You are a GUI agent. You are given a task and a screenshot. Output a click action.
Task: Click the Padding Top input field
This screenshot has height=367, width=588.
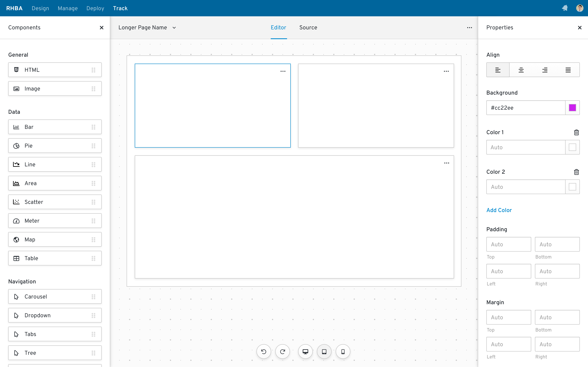[x=509, y=244]
